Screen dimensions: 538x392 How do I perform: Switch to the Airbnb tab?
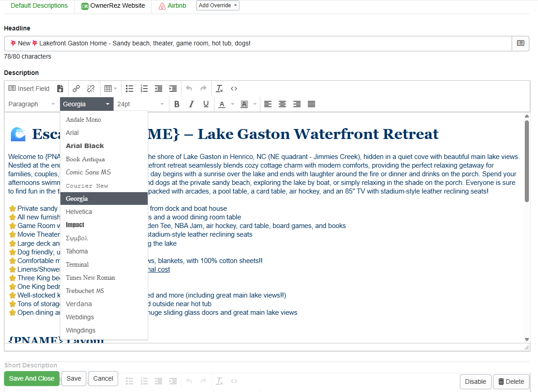pos(172,6)
